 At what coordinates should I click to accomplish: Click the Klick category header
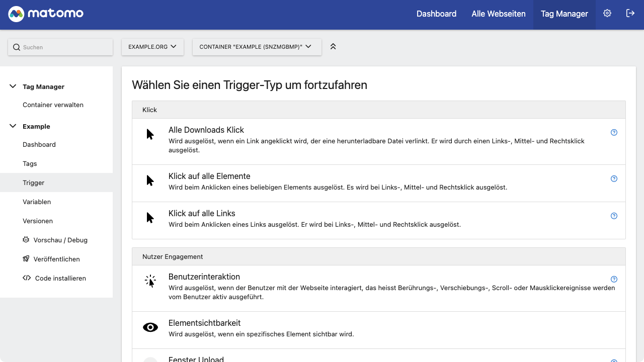379,110
